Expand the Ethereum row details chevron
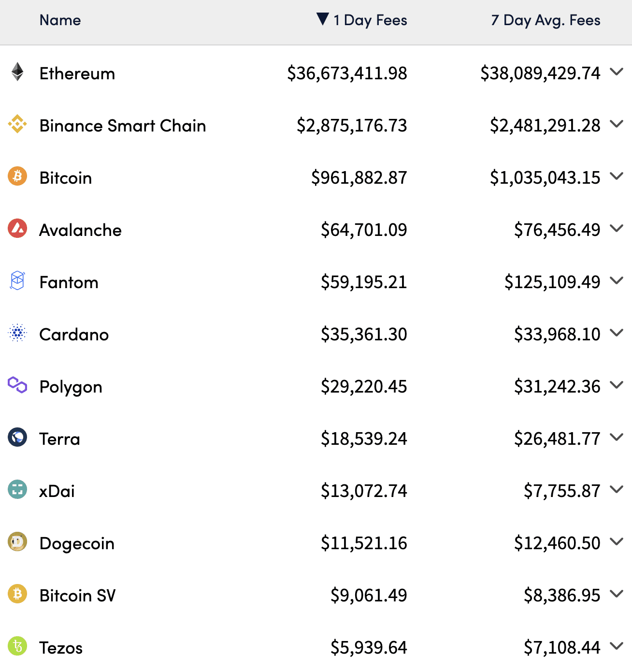The image size is (632, 672). coord(617,72)
